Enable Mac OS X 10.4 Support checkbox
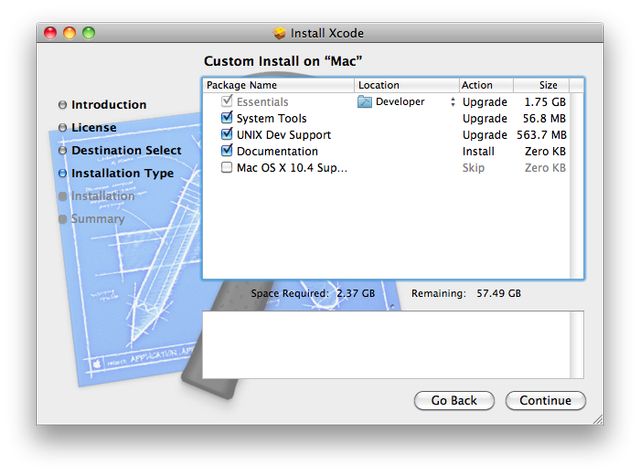Image resolution: width=640 pixels, height=475 pixels. coord(227,167)
